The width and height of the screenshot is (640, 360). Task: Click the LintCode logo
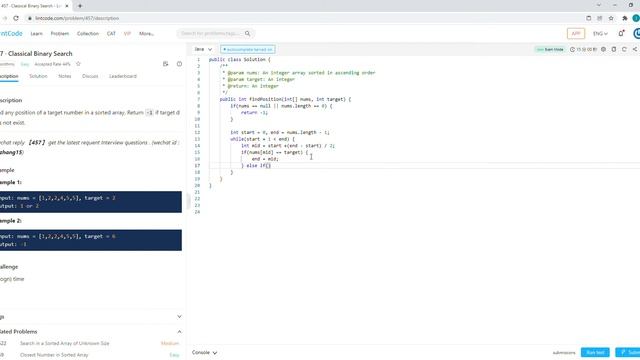(11, 33)
